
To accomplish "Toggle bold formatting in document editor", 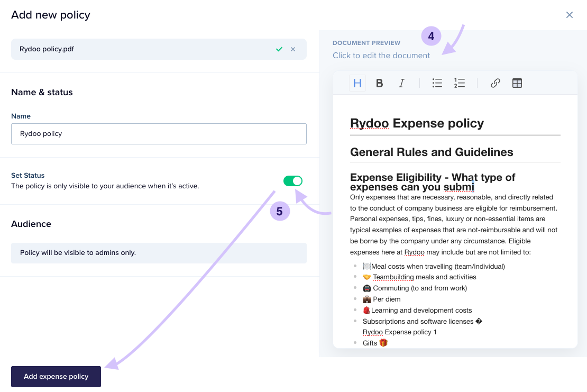I will coord(379,83).
